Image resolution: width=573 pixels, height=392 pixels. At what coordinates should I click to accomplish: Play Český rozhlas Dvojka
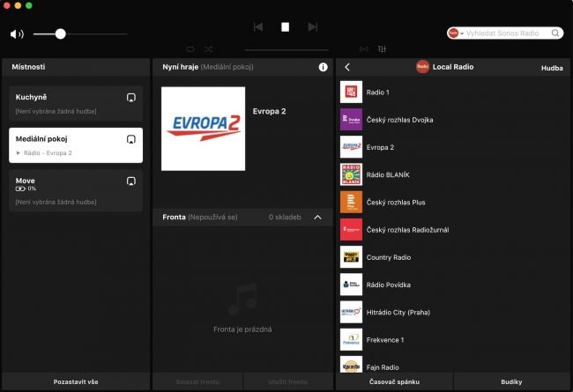(453, 120)
